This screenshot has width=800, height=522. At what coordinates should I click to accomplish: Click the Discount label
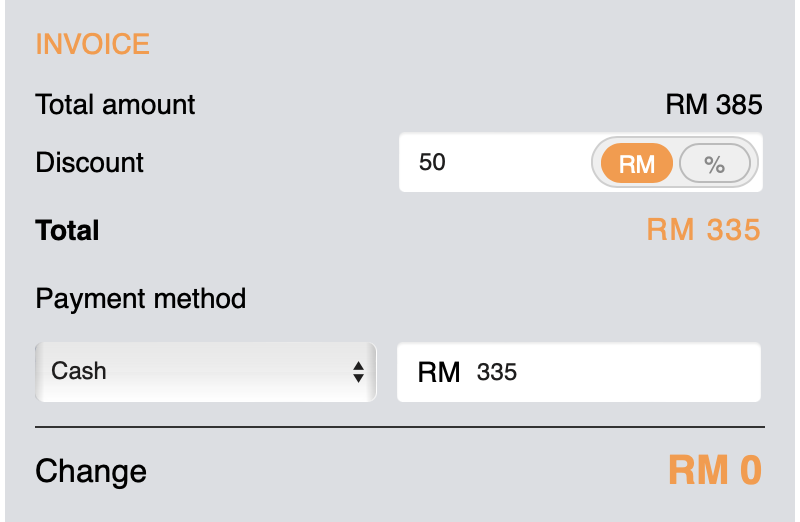89,162
